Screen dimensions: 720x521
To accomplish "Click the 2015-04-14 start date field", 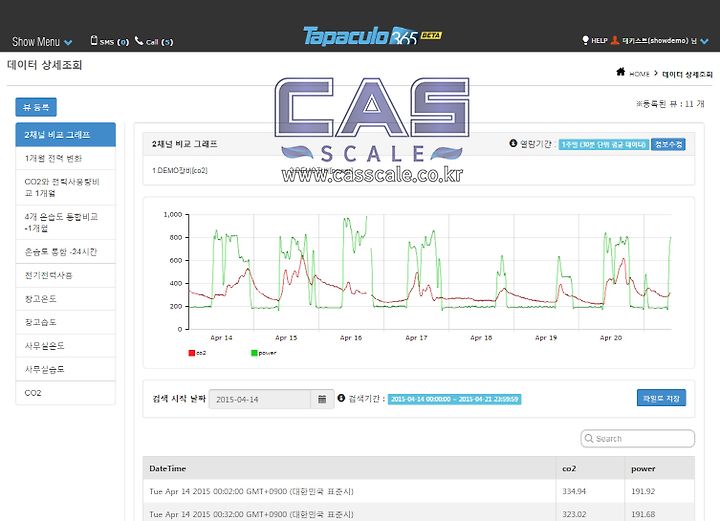I will coord(260,399).
